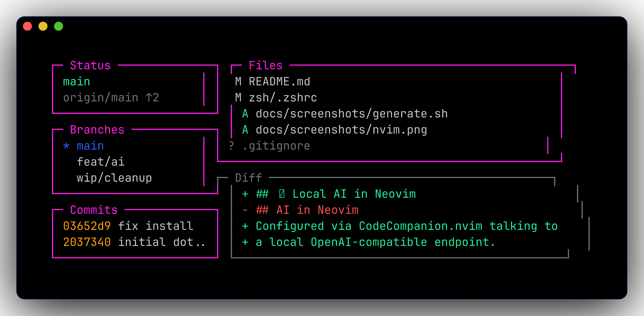Click the Branches panel scrollbar
This screenshot has width=644, height=316.
coord(204,162)
